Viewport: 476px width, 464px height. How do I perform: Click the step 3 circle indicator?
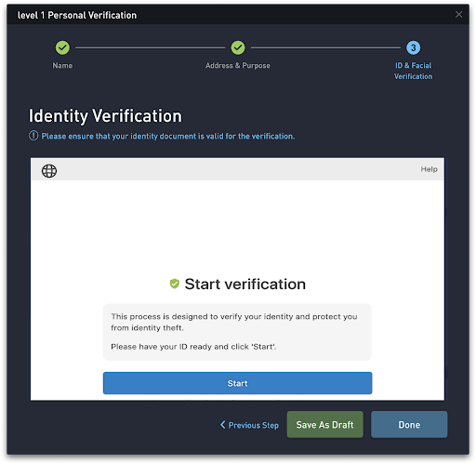pos(413,47)
